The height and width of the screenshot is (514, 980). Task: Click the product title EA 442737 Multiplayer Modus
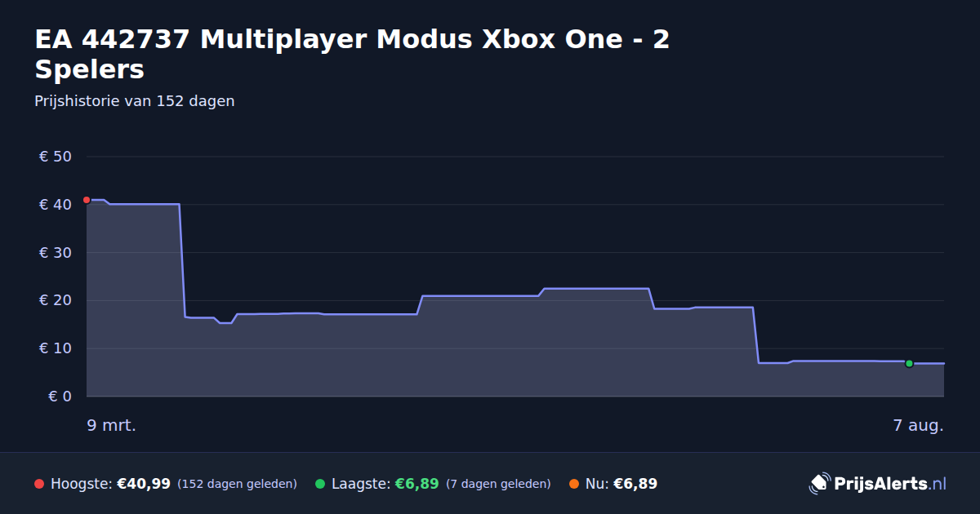pos(352,54)
